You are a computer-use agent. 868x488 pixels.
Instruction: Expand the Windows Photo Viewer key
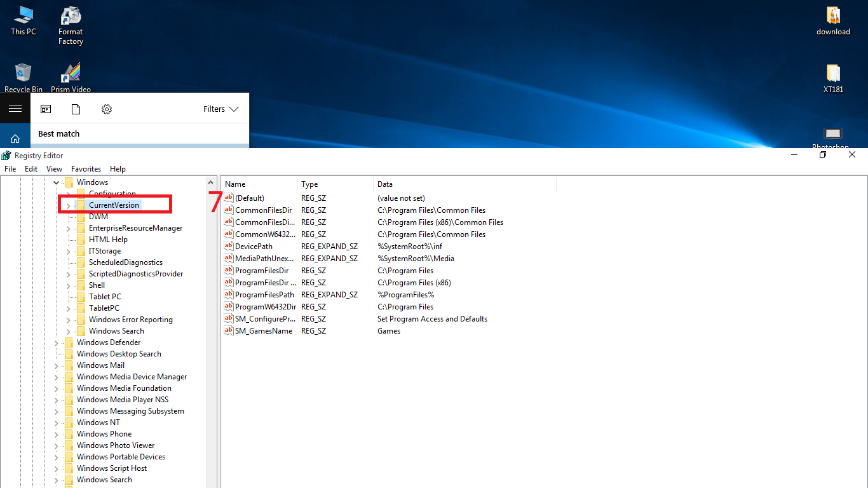(x=57, y=446)
